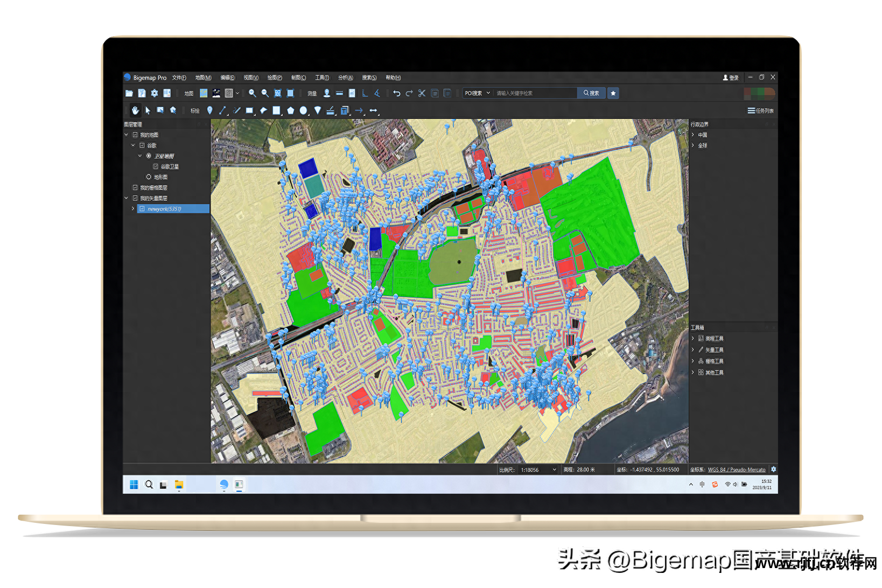882x588 pixels.
Task: Open the 分析(A) menu
Action: tap(346, 78)
